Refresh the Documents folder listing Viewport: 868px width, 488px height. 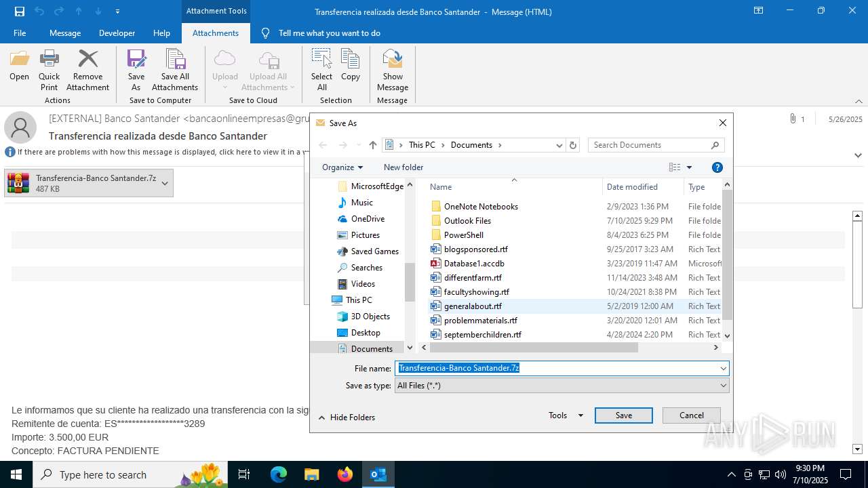[x=573, y=145]
